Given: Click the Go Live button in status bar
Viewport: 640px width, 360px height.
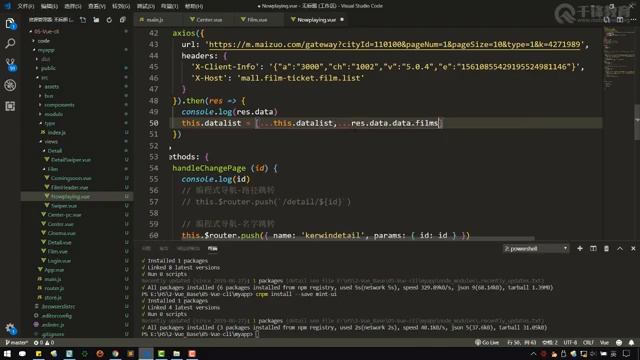Looking at the screenshot, I should (487, 342).
